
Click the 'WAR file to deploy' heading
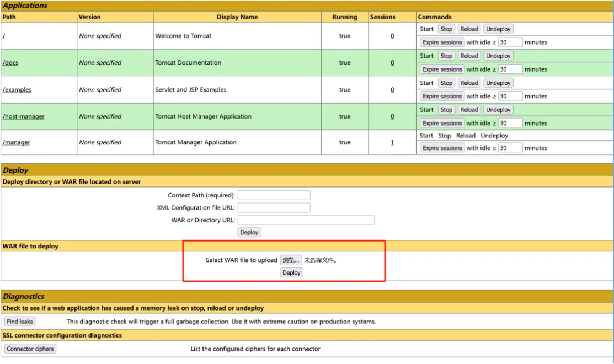pos(30,246)
